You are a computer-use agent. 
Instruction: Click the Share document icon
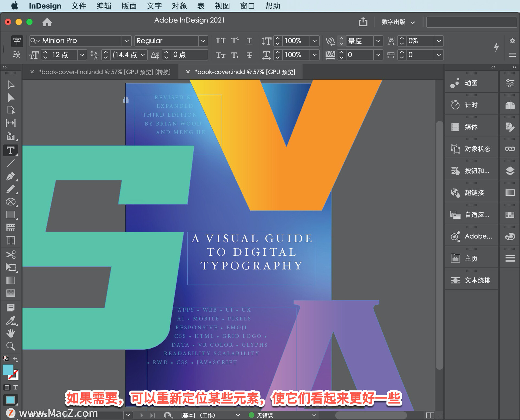tap(363, 22)
